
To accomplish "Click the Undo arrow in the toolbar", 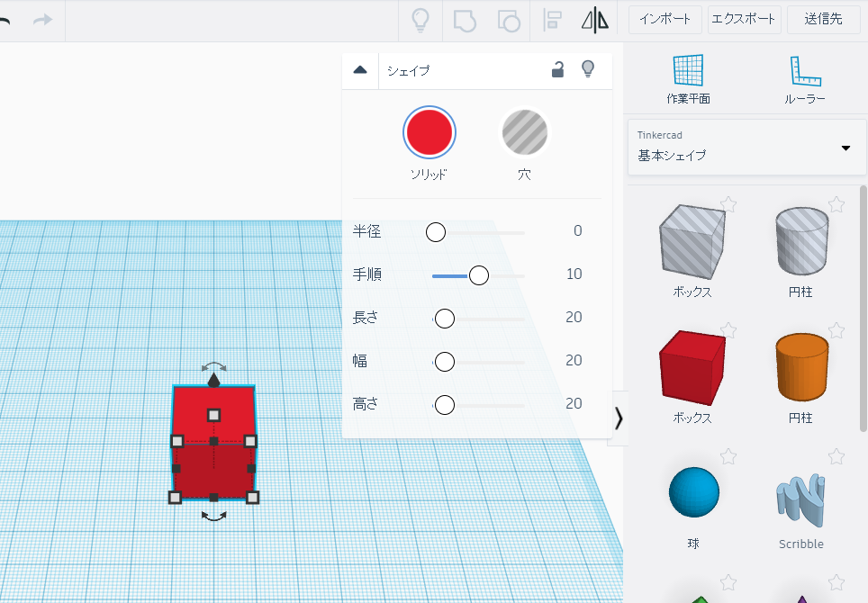I will (5, 21).
